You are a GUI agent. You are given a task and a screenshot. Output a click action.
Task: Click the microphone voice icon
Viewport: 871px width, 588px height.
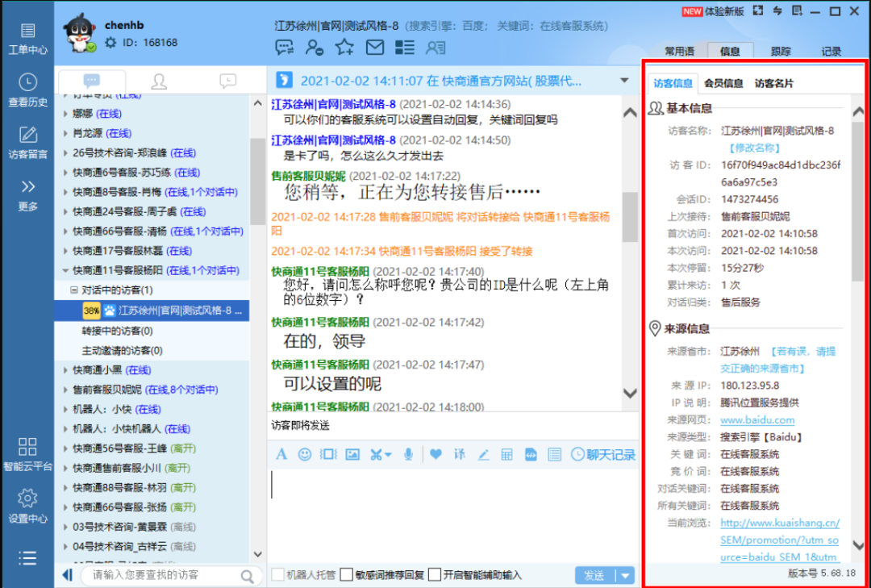click(x=409, y=454)
